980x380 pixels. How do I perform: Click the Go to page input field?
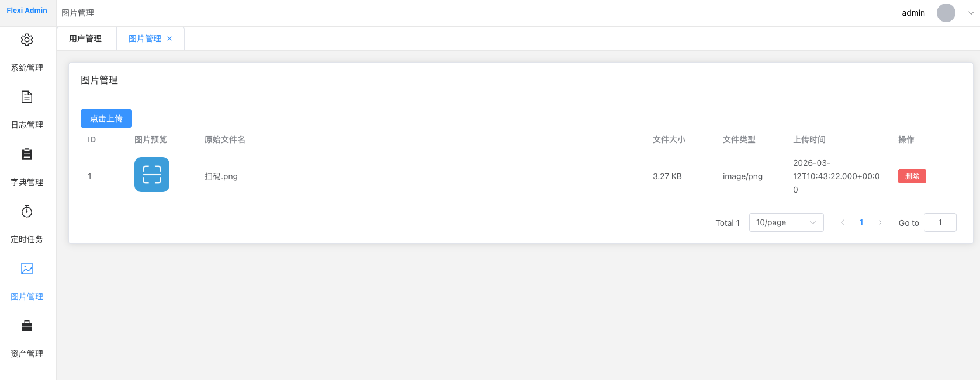point(940,222)
